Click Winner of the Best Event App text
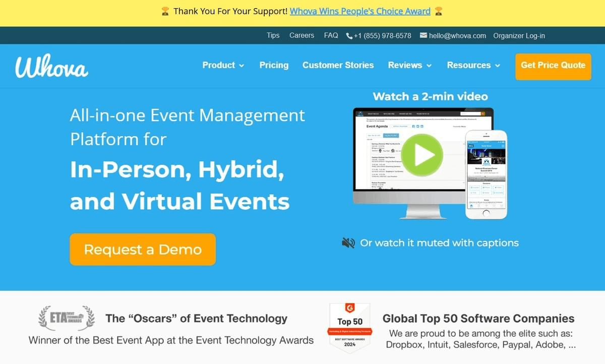Screen dimensions: 605x364 pos(171,340)
